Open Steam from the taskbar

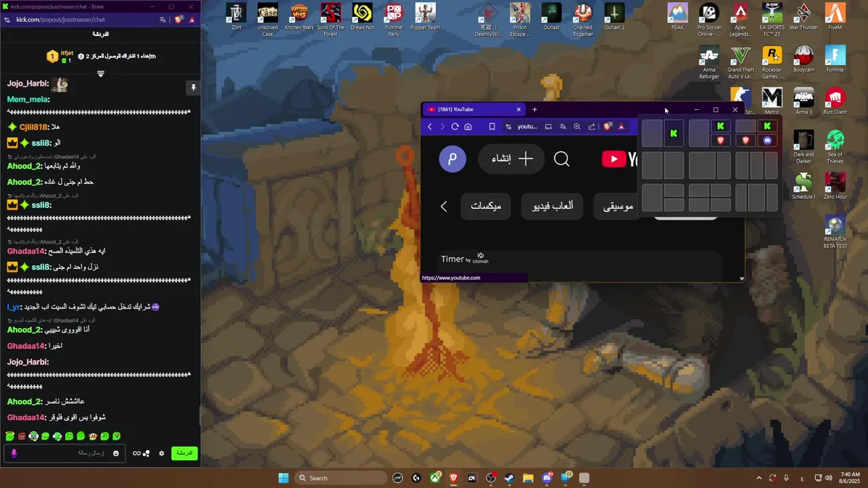[x=509, y=478]
